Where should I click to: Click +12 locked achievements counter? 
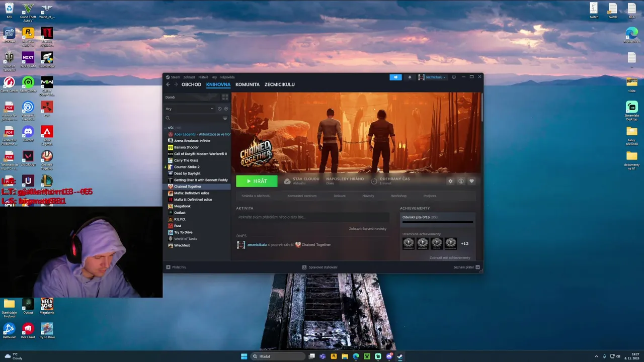coord(464,244)
